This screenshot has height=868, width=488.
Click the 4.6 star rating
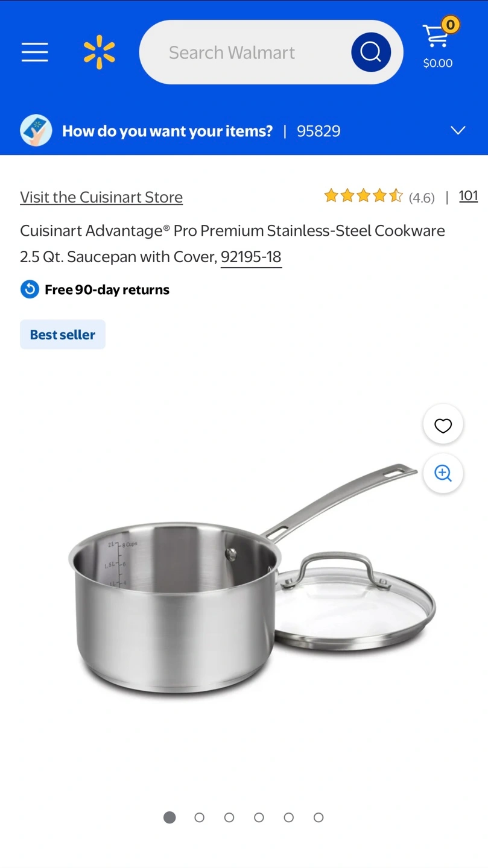379,197
